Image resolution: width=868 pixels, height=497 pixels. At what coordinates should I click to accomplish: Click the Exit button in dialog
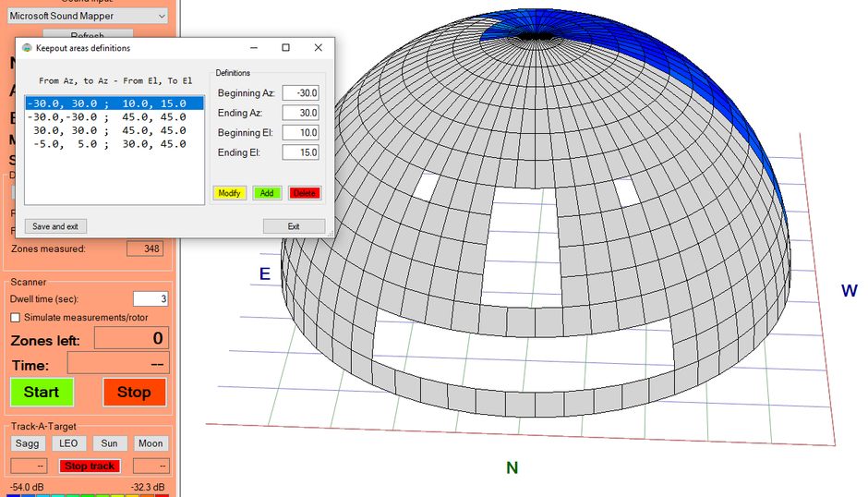[x=294, y=226]
